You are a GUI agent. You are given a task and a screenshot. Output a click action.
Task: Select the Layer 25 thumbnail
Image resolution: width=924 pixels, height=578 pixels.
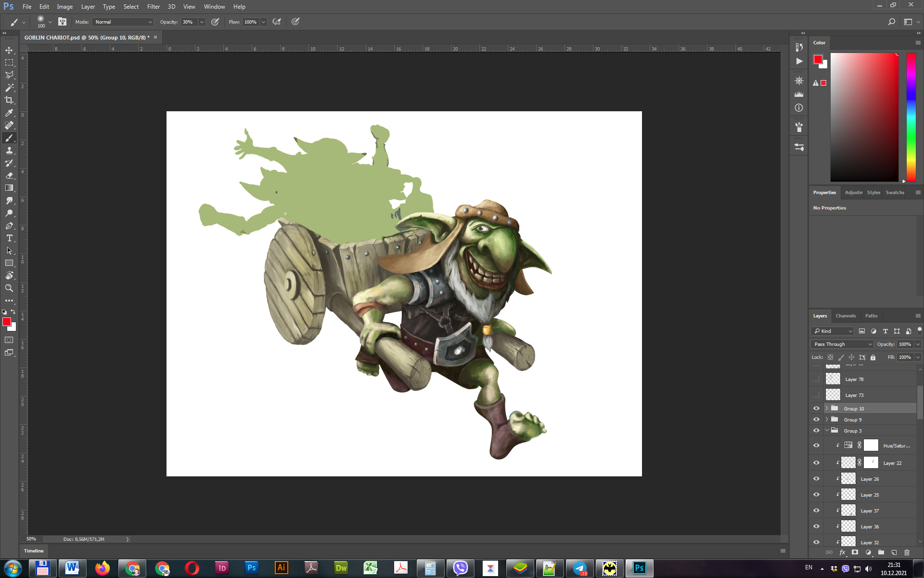tap(848, 495)
